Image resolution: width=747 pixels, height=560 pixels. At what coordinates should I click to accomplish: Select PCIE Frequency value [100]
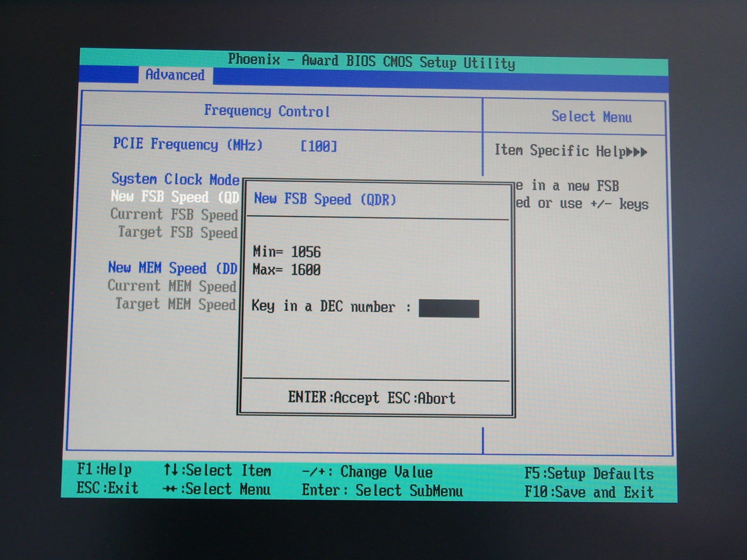pyautogui.click(x=318, y=146)
